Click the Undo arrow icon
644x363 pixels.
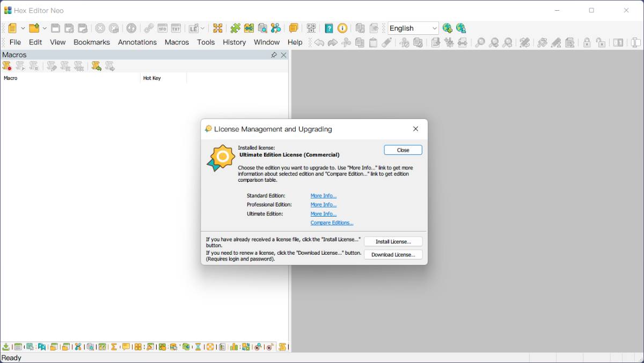pyautogui.click(x=319, y=42)
